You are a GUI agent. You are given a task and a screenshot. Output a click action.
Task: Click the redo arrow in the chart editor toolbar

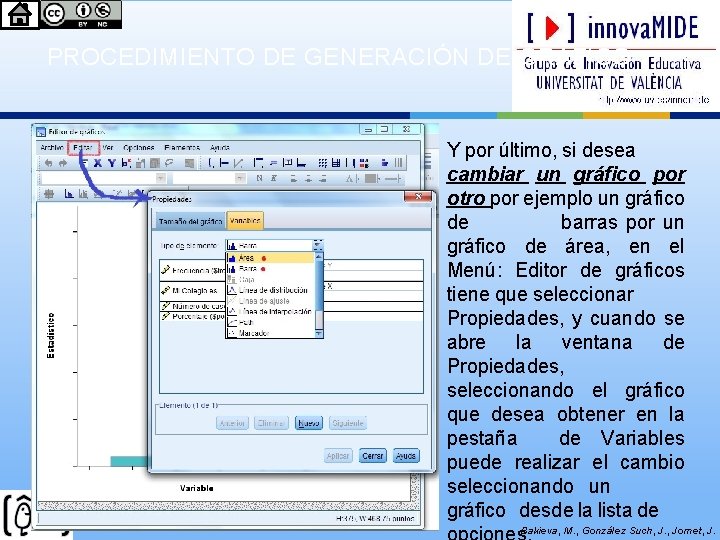pos(63,163)
